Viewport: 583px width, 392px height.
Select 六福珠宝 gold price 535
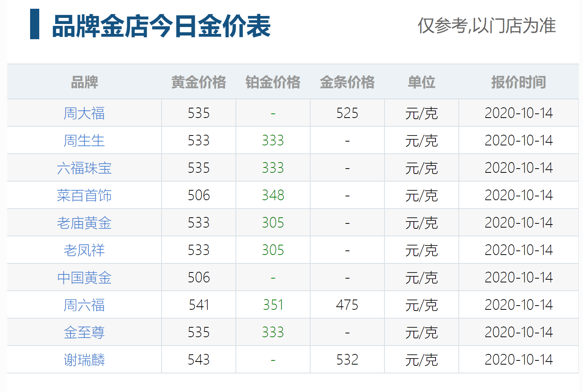(199, 168)
